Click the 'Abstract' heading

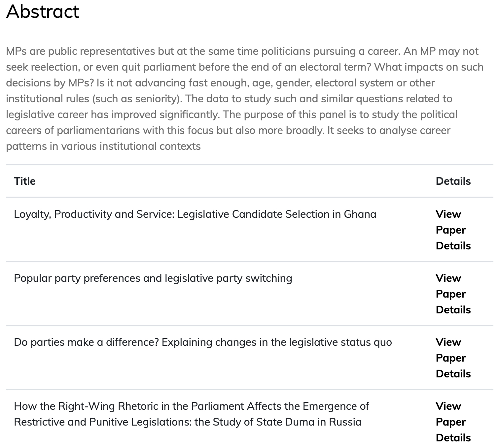pos(43,11)
